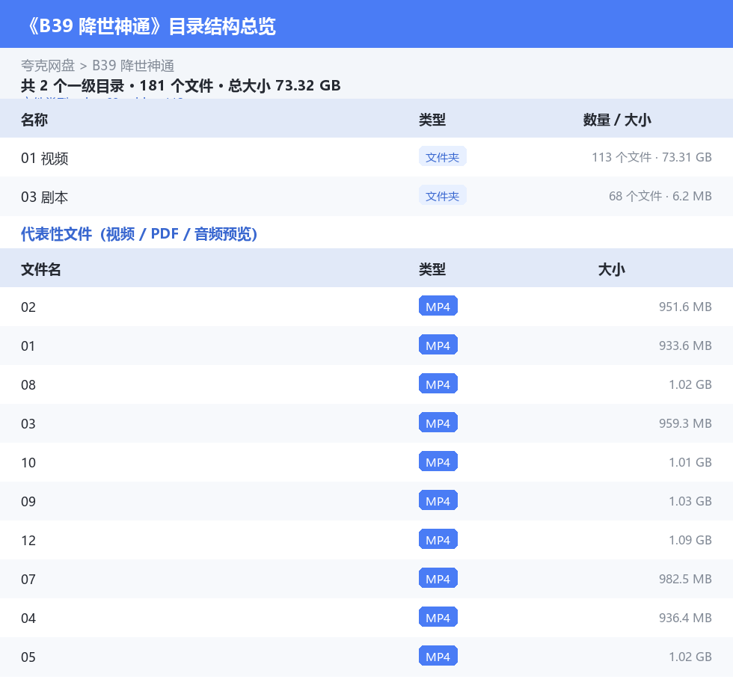Click the 951.6 MB size value
Screen dimensions: 733x700
(x=685, y=307)
